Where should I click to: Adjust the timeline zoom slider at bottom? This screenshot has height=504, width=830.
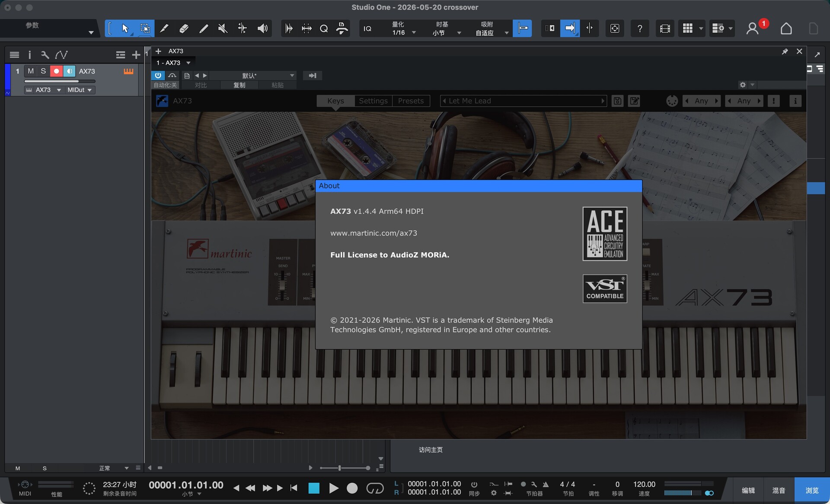pos(345,468)
